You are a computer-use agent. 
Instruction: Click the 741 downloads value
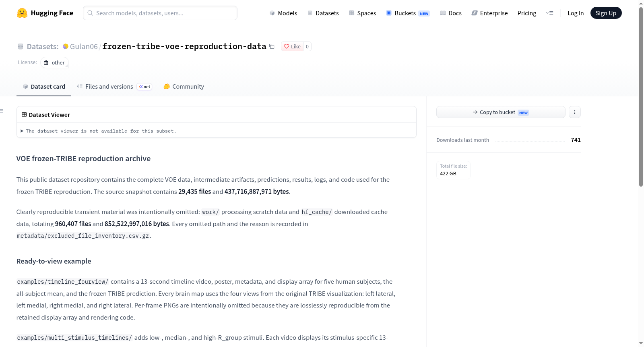(576, 140)
